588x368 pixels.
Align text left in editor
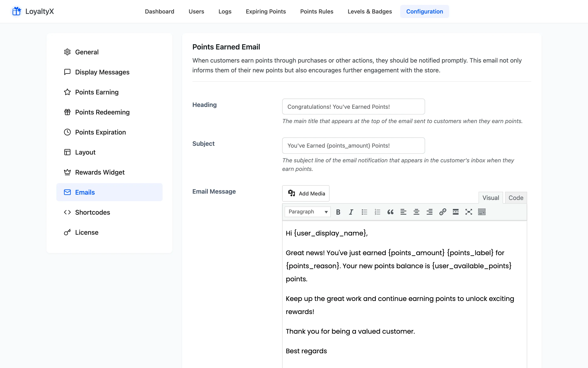(403, 212)
